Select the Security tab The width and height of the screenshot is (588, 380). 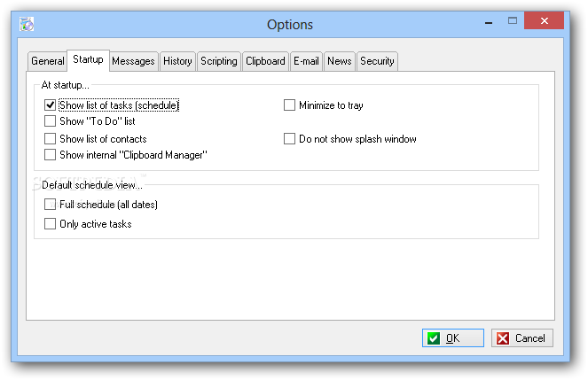pyautogui.click(x=377, y=61)
